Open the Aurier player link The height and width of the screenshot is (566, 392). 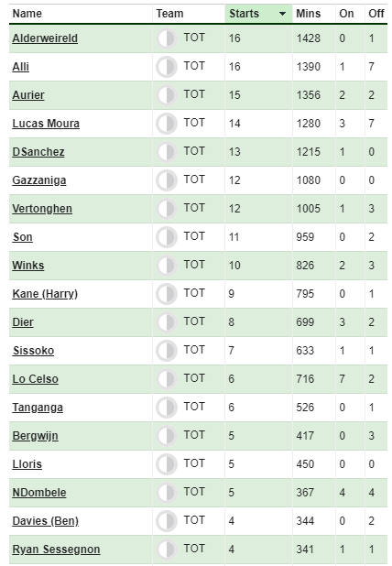click(28, 95)
